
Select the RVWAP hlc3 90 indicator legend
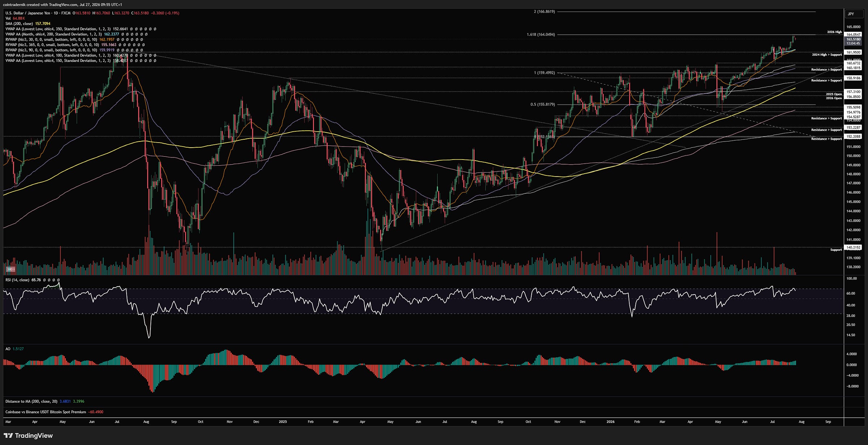tap(74, 50)
